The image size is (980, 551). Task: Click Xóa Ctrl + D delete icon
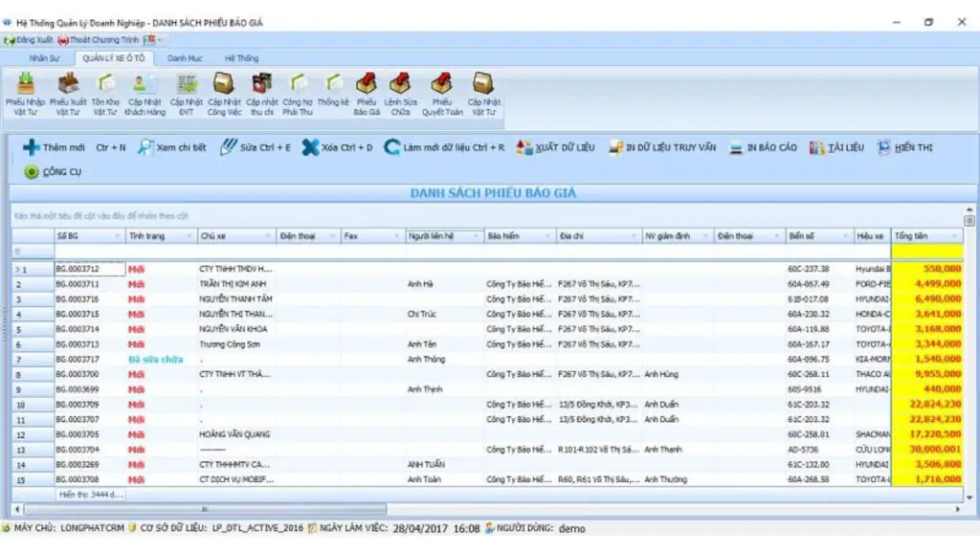pyautogui.click(x=310, y=147)
